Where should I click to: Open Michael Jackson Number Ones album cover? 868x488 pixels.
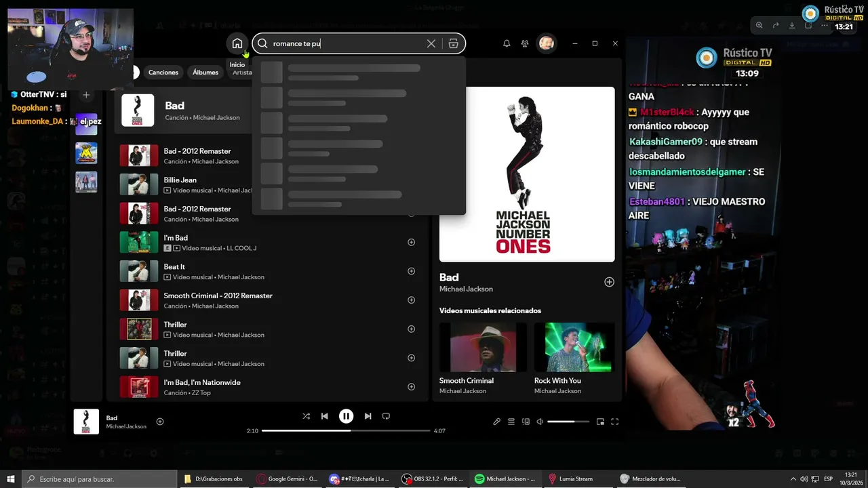pyautogui.click(x=527, y=174)
